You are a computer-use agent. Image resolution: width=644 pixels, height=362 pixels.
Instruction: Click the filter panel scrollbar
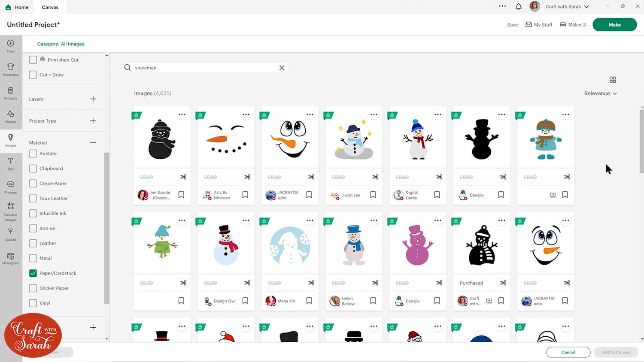coord(106,227)
